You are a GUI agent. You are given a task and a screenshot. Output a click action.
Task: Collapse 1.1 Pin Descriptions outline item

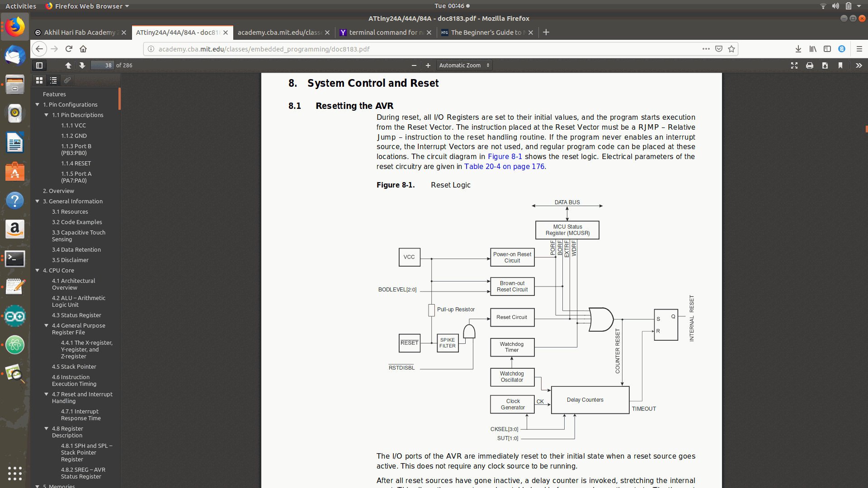tap(47, 115)
